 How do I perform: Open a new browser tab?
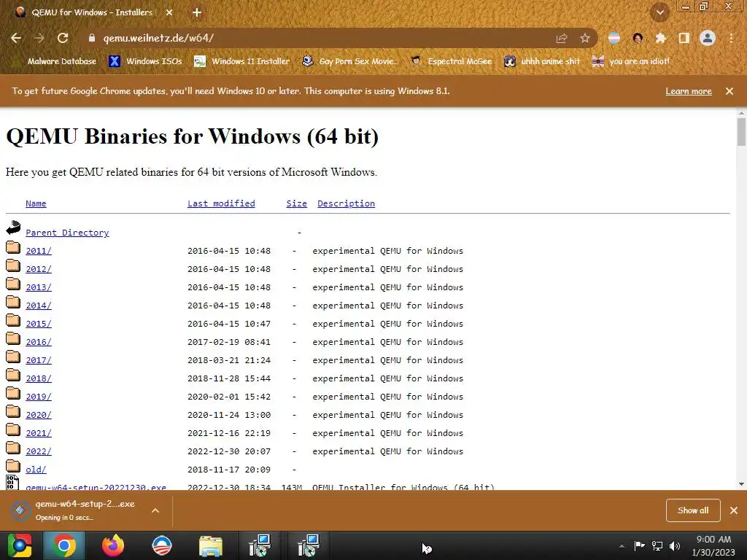(197, 13)
